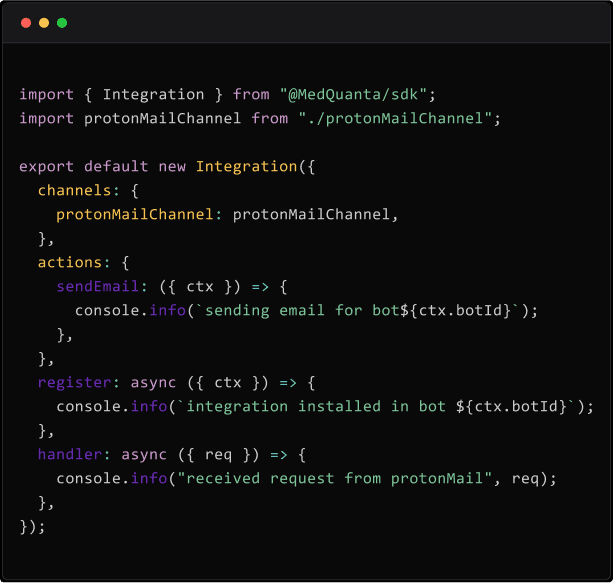Viewport: 613px width, 583px height.
Task: Click the "received request from protonMail" string
Action: [334, 479]
